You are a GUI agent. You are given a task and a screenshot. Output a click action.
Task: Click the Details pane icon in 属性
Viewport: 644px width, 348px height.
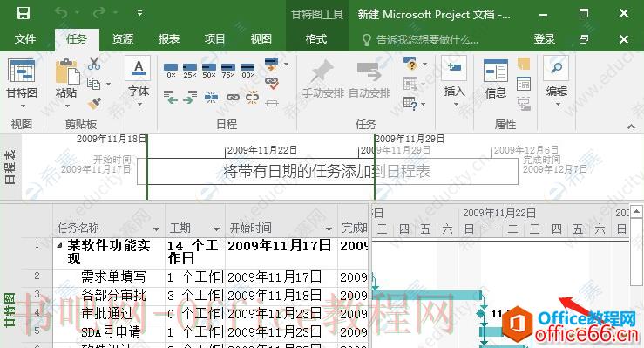point(524,84)
